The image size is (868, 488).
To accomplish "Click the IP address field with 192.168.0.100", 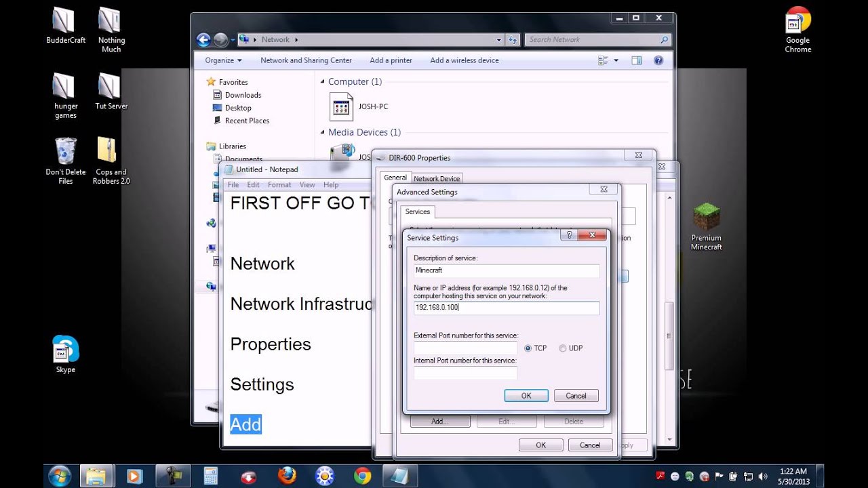I will [x=507, y=308].
